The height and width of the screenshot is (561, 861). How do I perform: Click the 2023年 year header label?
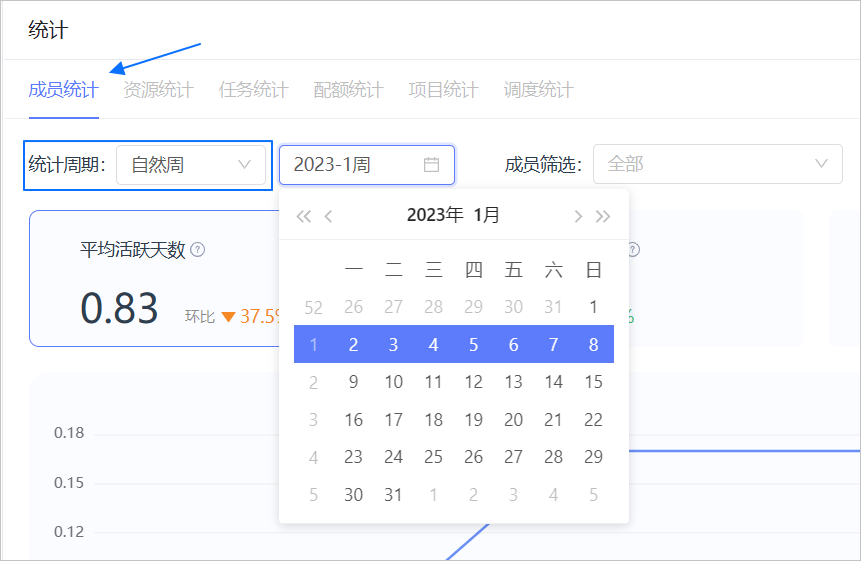coord(435,215)
